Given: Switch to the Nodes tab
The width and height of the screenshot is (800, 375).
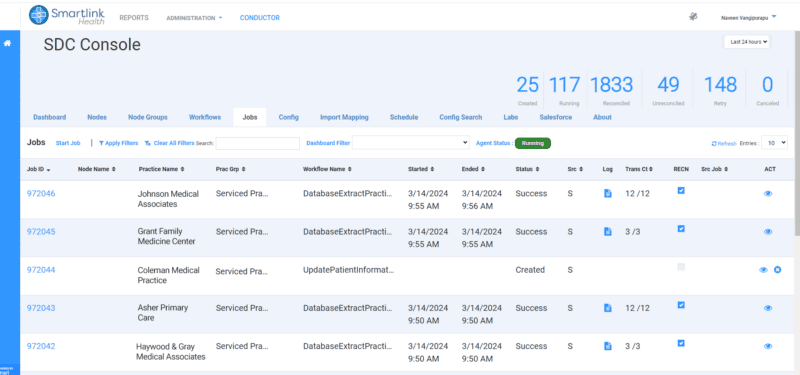Looking at the screenshot, I should (x=97, y=117).
